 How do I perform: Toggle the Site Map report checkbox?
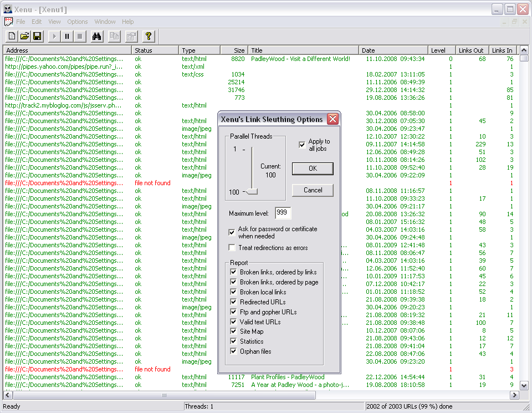click(233, 332)
